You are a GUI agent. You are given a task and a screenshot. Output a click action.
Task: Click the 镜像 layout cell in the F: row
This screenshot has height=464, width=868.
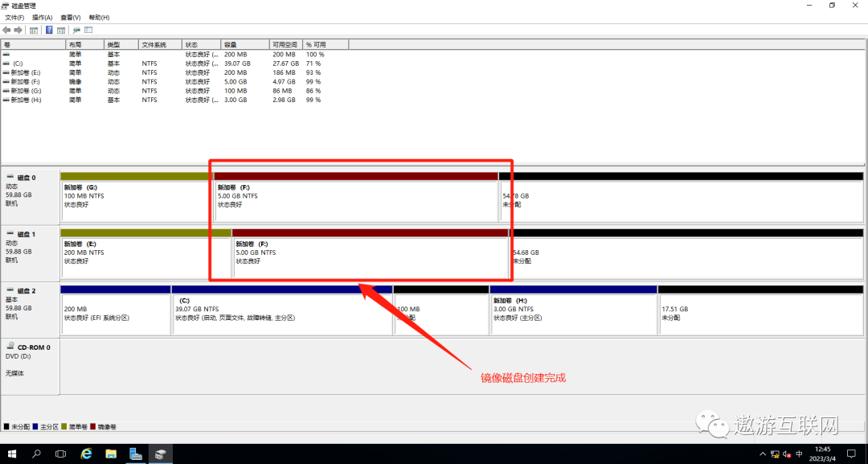(76, 82)
